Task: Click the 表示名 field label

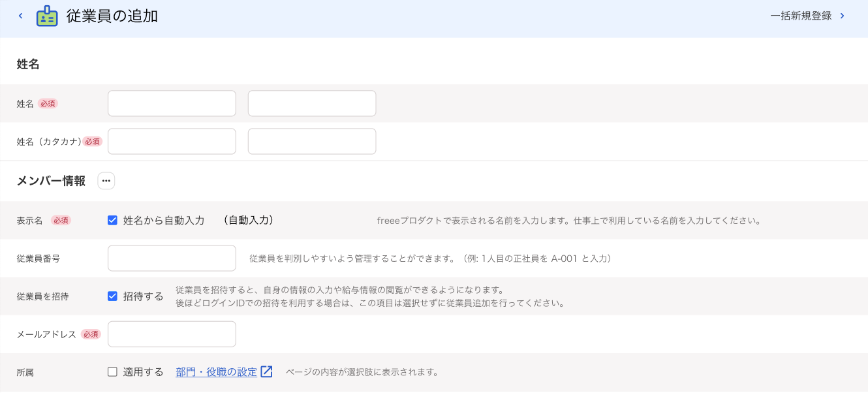Action: click(x=29, y=221)
